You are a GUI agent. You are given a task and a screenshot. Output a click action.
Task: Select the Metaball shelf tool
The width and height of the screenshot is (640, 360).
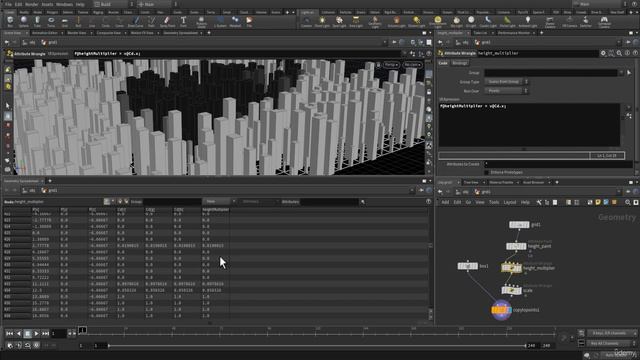235,22
